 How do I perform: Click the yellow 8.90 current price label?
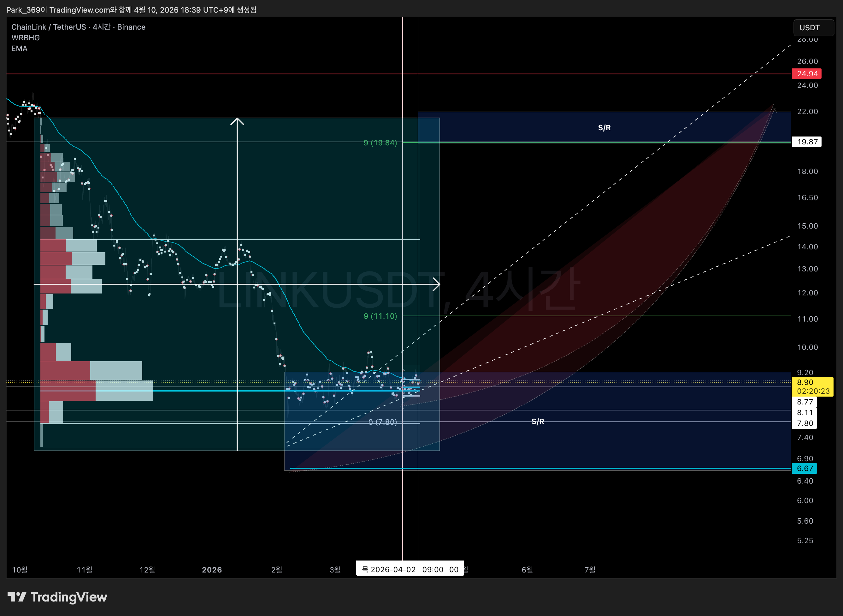coord(805,382)
